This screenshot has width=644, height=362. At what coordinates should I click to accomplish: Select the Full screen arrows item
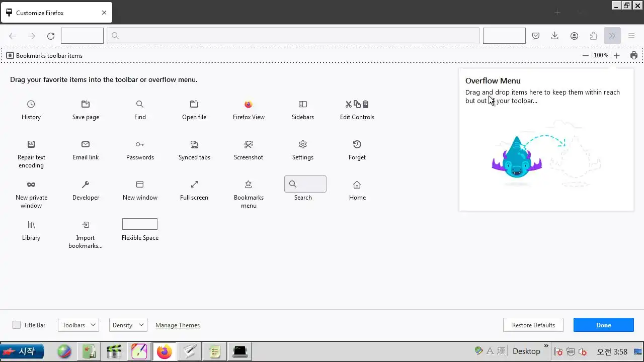pos(194,190)
